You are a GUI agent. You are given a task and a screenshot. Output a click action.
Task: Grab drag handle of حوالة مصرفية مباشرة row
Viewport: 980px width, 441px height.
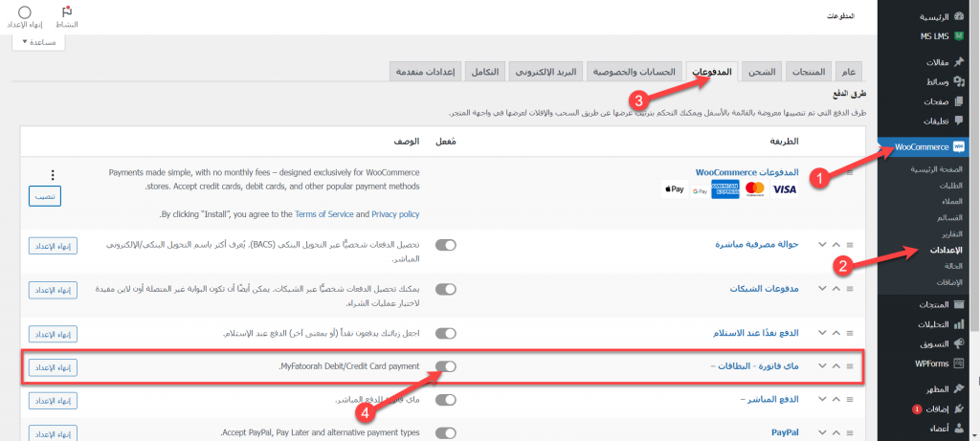pyautogui.click(x=850, y=245)
